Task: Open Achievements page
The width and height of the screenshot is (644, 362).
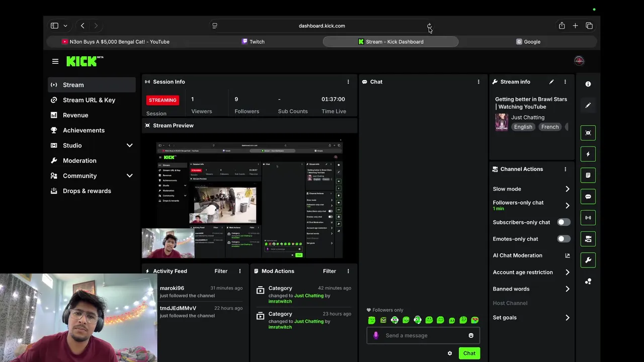Action: (x=92, y=130)
